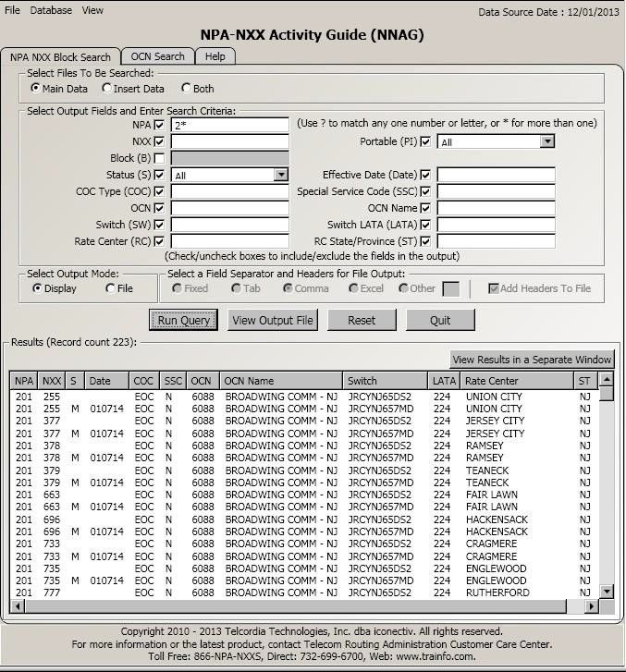Screen dimensions: 626x672
Task: Open the Portable (PI) dropdown arrow
Action: click(x=547, y=141)
